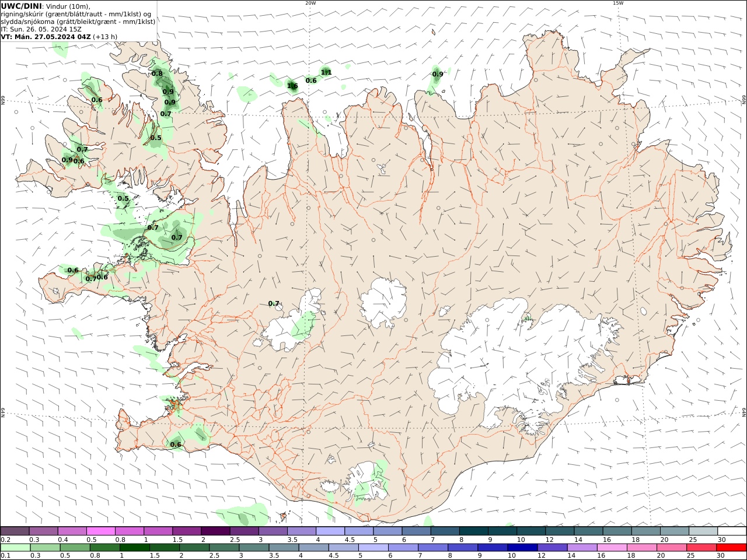747x560 pixels.
Task: Click the light pink swatch labelled 16 in the lower legend
Action: click(x=612, y=548)
